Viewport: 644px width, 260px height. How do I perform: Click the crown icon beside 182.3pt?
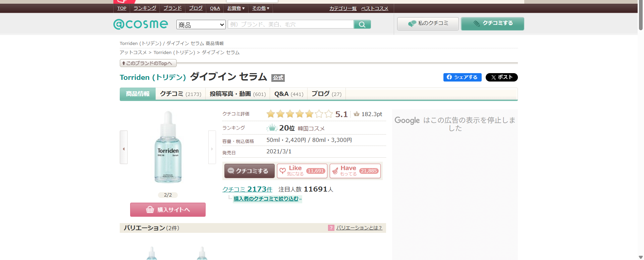click(357, 114)
